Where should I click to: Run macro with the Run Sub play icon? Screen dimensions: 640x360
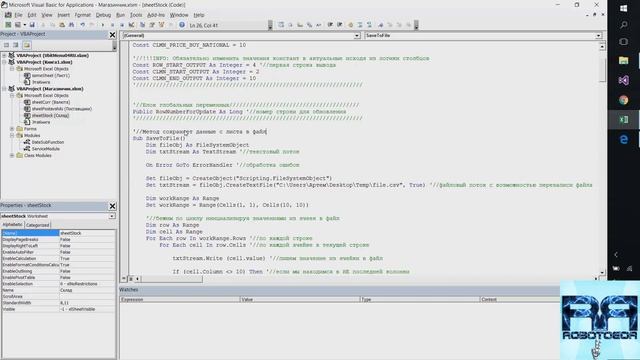(x=103, y=25)
